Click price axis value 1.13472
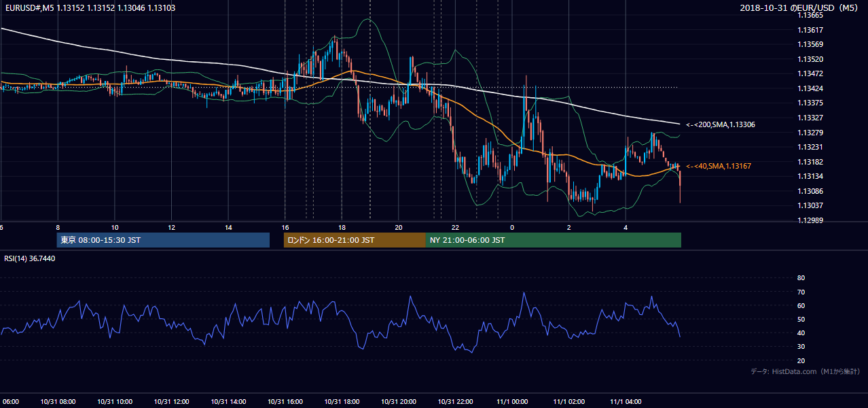The height and width of the screenshot is (408, 868). [812, 73]
